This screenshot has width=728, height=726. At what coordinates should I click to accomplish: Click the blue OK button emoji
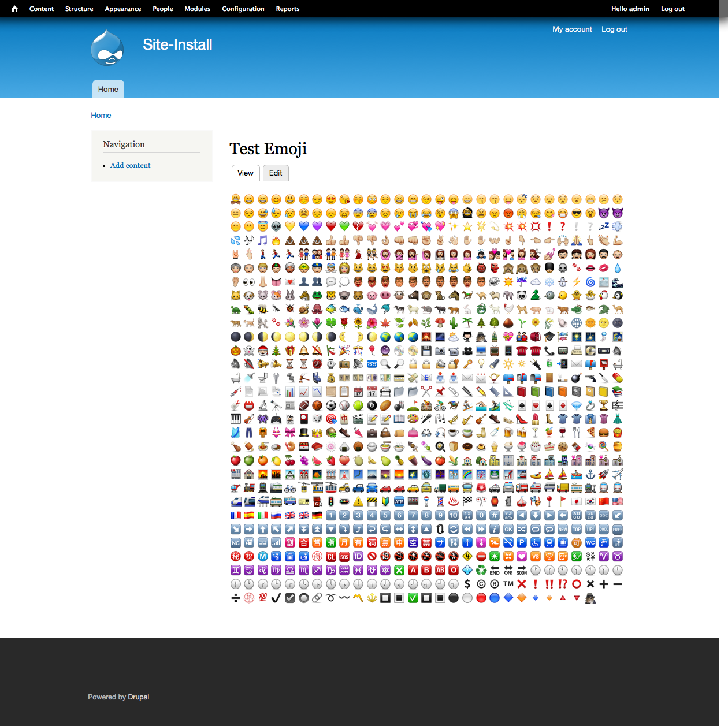pyautogui.click(x=508, y=529)
